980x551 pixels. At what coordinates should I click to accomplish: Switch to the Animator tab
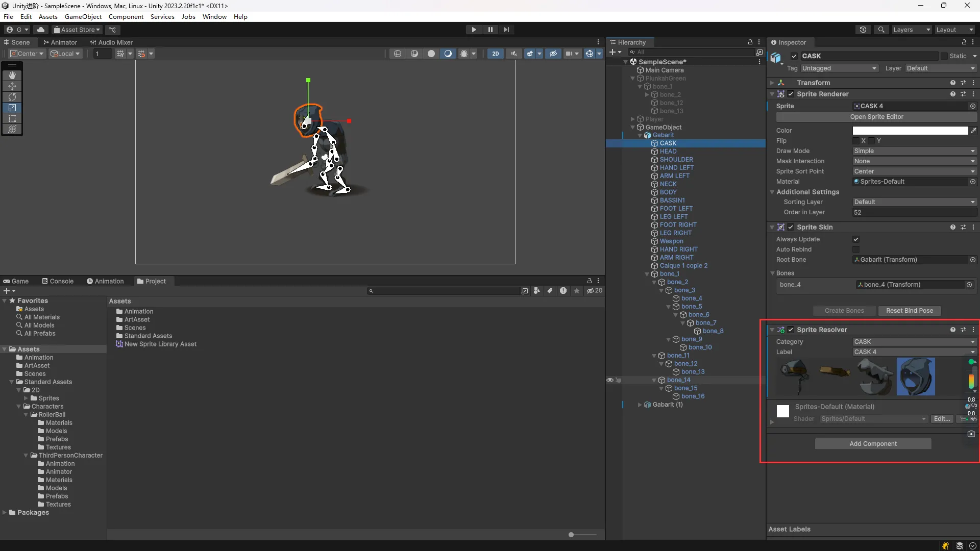coord(60,42)
